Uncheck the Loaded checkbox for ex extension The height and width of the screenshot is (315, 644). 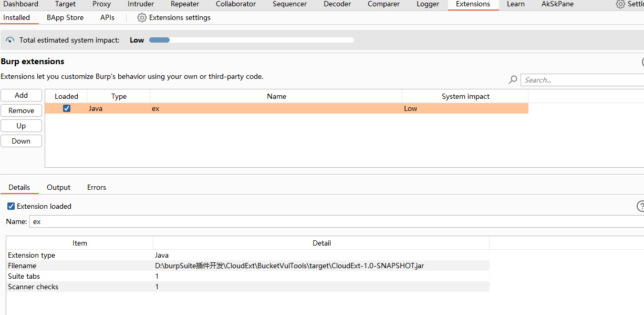66,108
